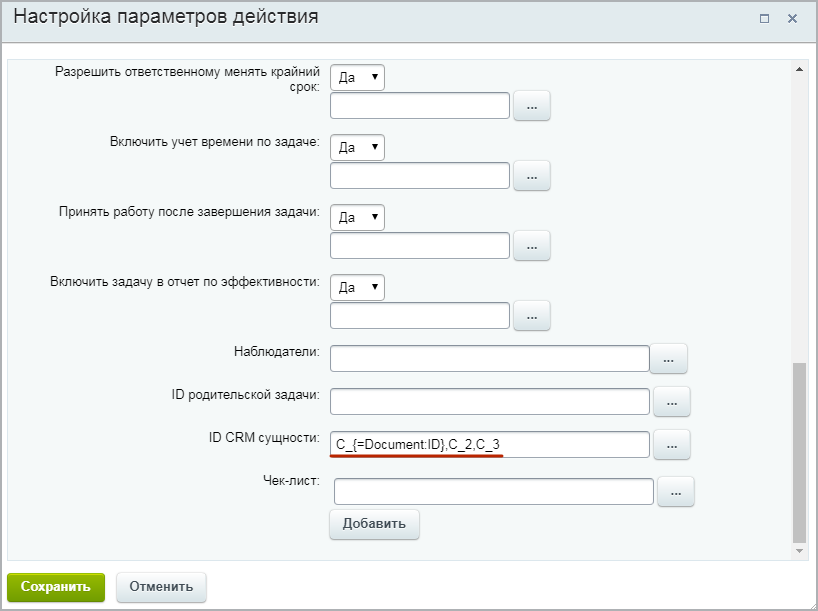This screenshot has width=818, height=611.
Task: Click 'Добавить' checklist button
Action: tap(374, 524)
